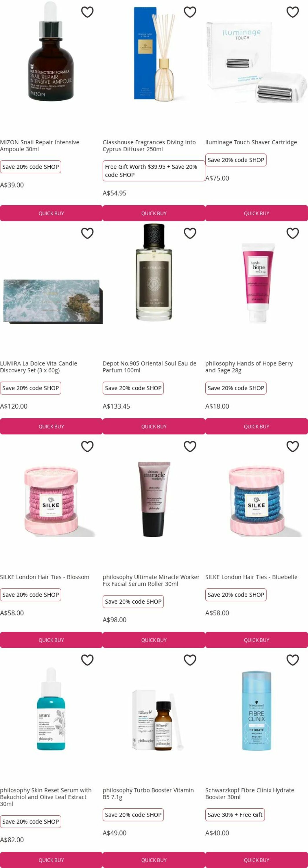Save philosophy Hands of Hope to wishlist

coord(292,233)
